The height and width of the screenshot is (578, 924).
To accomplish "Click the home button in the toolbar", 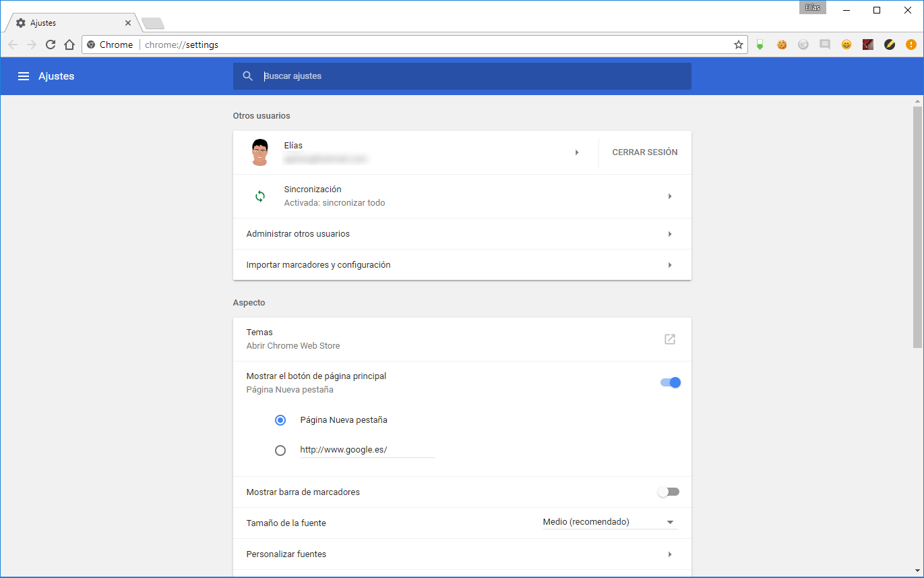I will pyautogui.click(x=69, y=45).
